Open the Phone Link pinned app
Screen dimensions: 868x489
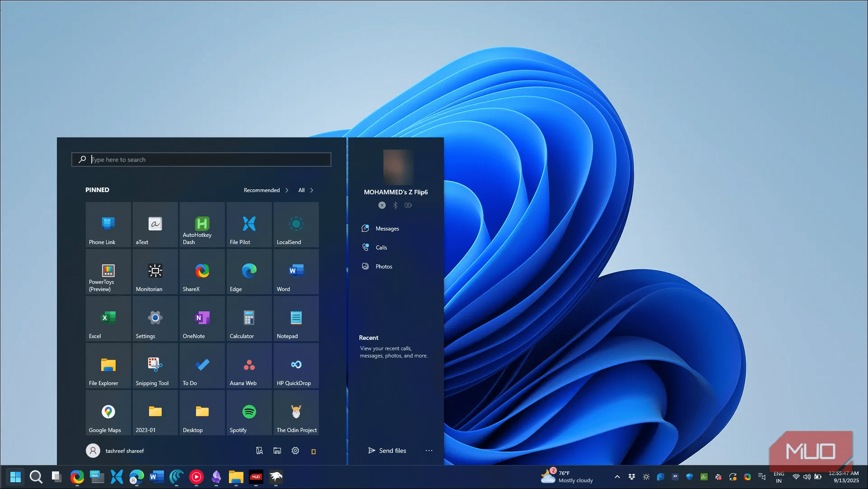point(108,225)
